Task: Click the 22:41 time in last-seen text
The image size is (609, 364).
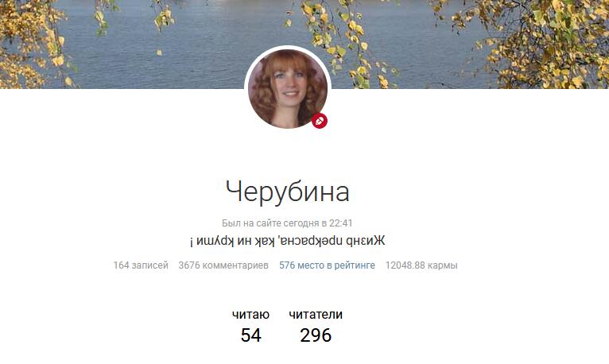Action: tap(340, 223)
